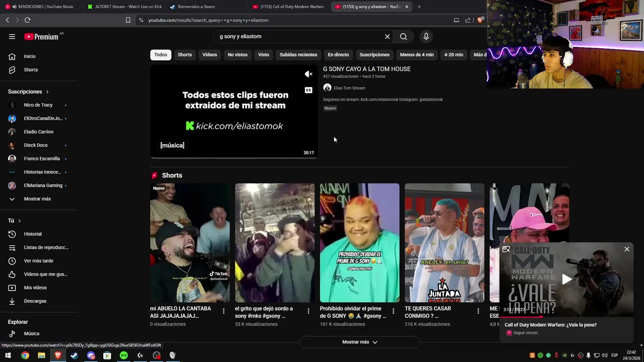Clear the search box with the X icon
Screen dimensions: 644x362
[387, 36]
